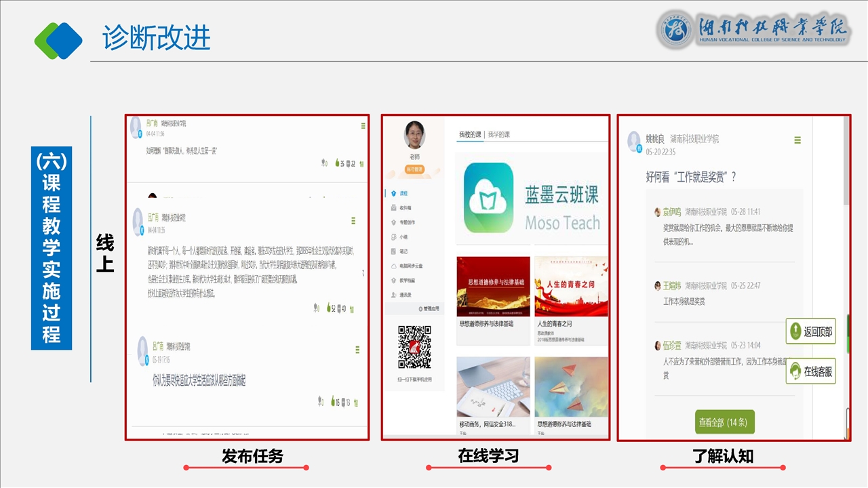Open the menu on 姚桃良's post
Screen dimensions: 868x488
pyautogui.click(x=797, y=140)
